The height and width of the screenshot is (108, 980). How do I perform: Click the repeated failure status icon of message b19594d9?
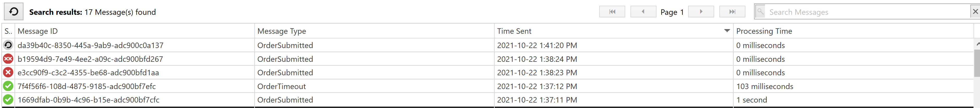(8, 59)
